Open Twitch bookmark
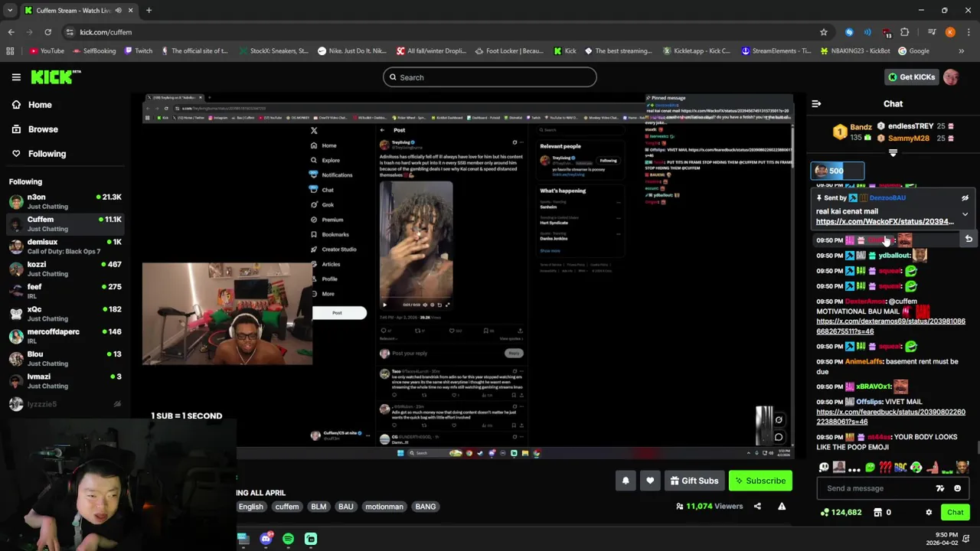The image size is (980, 551). point(138,51)
